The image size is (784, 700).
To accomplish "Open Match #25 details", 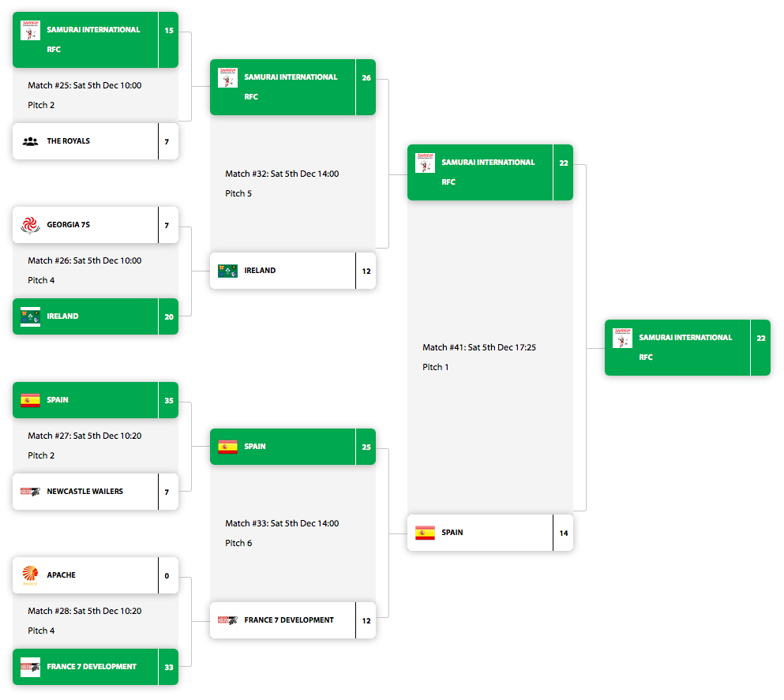I will (84, 86).
